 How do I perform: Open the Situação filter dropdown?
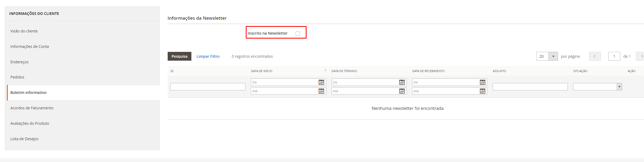[x=597, y=87]
